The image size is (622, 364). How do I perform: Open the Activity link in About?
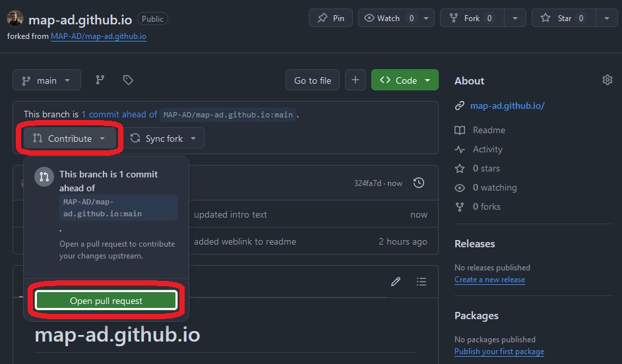pos(487,149)
